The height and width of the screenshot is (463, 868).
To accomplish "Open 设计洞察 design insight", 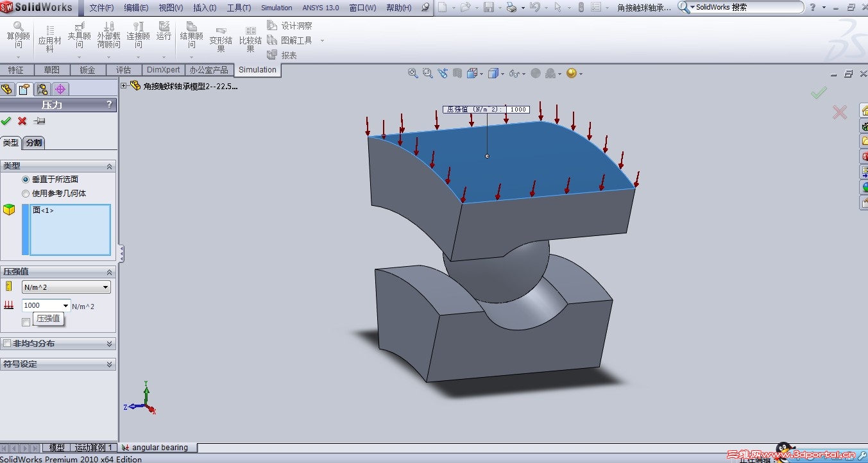I will click(x=289, y=26).
